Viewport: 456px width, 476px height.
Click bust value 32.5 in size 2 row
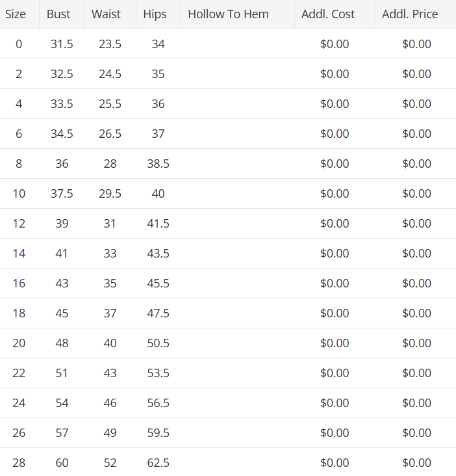[x=62, y=74]
